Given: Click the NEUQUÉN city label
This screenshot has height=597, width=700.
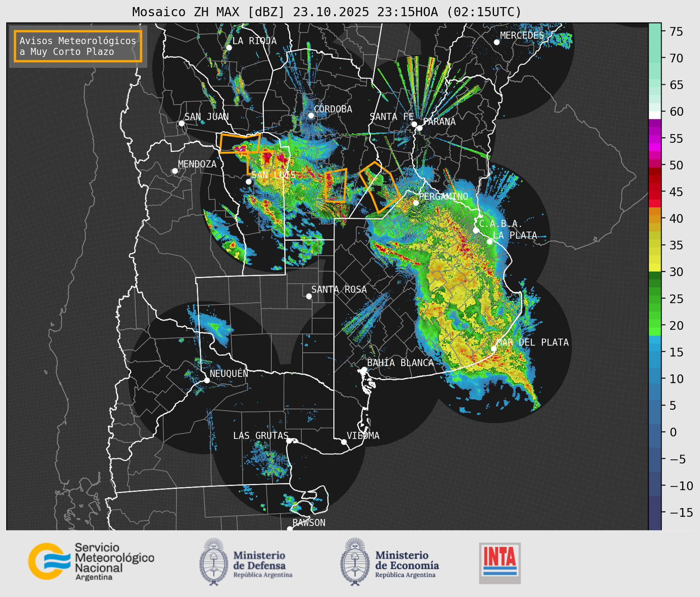Looking at the screenshot, I should coord(229,373).
